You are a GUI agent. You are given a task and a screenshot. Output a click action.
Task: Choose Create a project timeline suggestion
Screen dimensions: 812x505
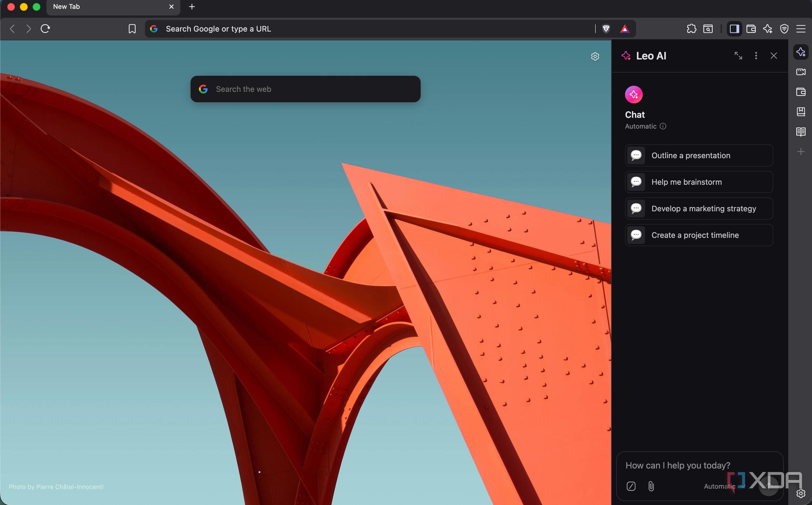[699, 235]
